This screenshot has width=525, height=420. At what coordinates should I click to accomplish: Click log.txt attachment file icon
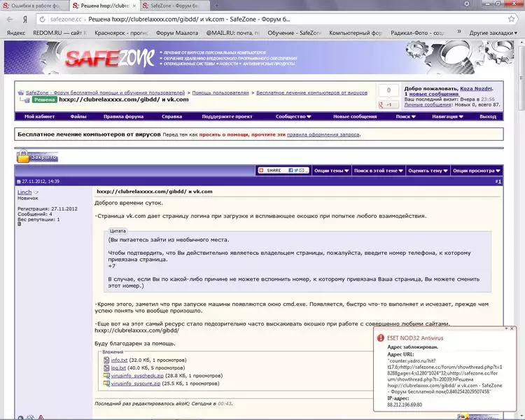coord(106,367)
